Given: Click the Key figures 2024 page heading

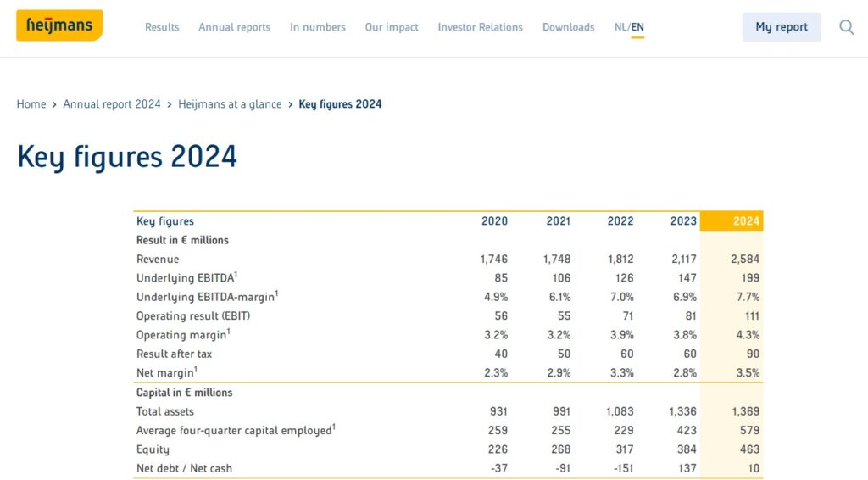Looking at the screenshot, I should click(127, 157).
